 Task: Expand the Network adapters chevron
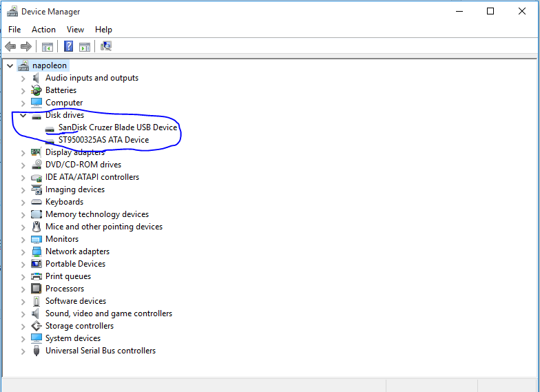(23, 252)
